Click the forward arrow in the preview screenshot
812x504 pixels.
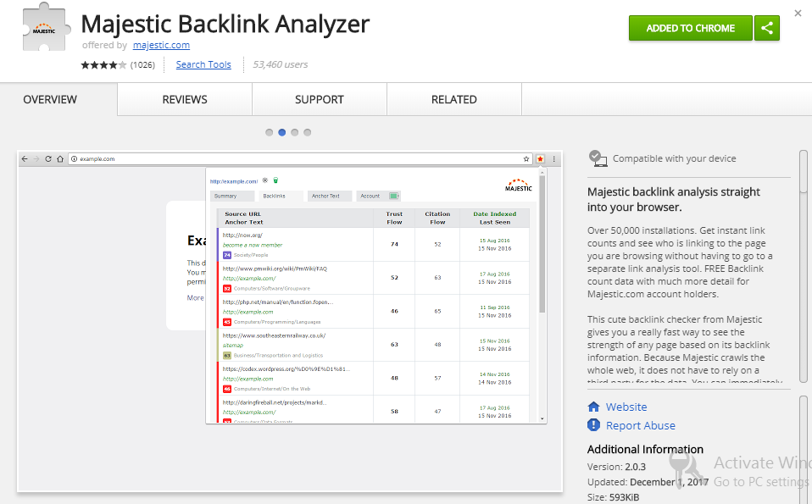pyautogui.click(x=36, y=159)
